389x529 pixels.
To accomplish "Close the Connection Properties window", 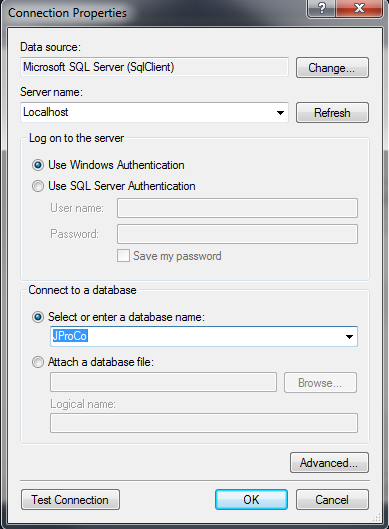I will click(x=360, y=8).
